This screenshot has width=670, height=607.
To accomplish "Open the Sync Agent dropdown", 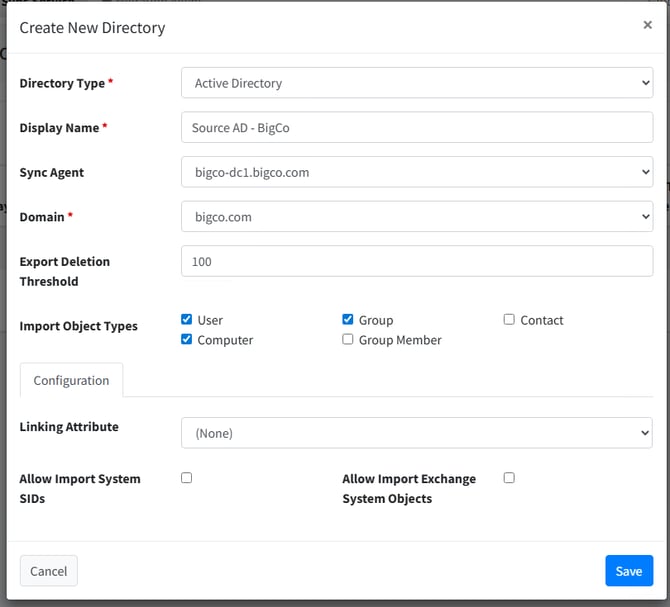I will 417,172.
